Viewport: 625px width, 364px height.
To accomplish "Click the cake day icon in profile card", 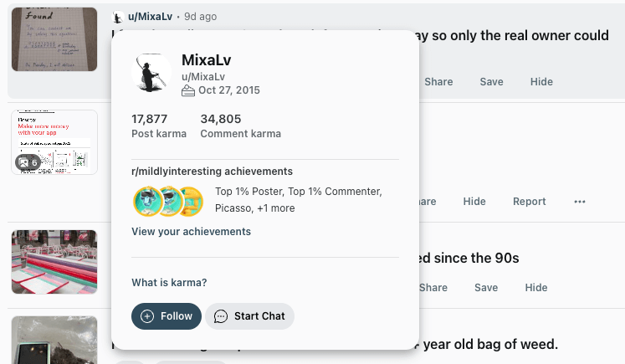I will 188,90.
